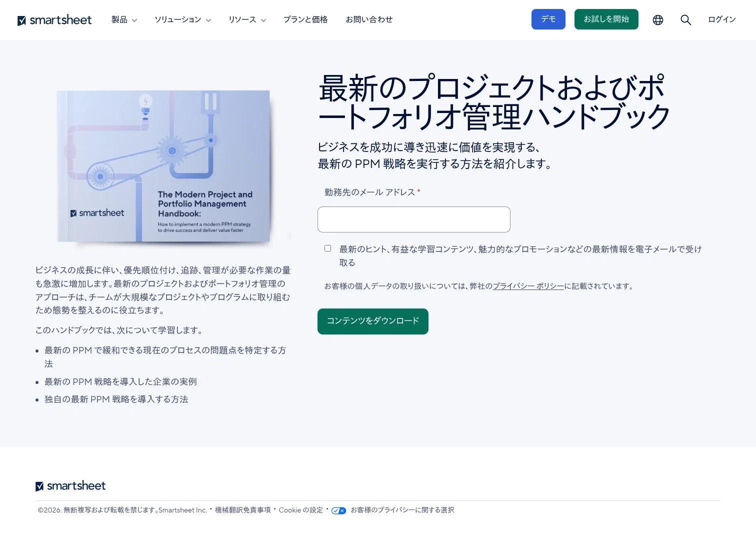Click the 最新の PPM 戦略を導入した企業の実例 bullet
The width and height of the screenshot is (756, 552).
tap(120, 382)
